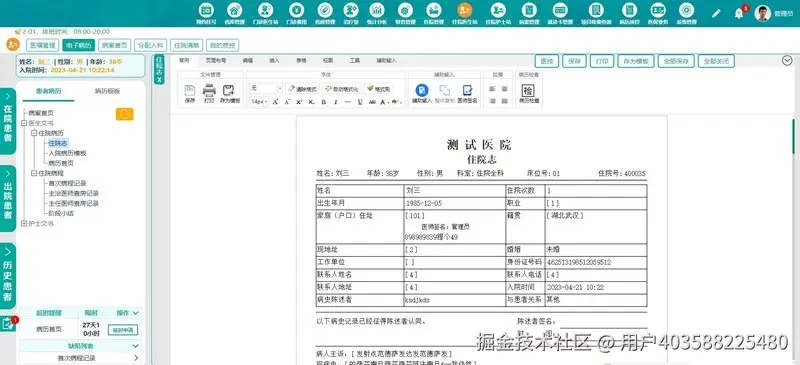
Task: Switch to the 页面布局 ribbon tab
Action: click(215, 60)
